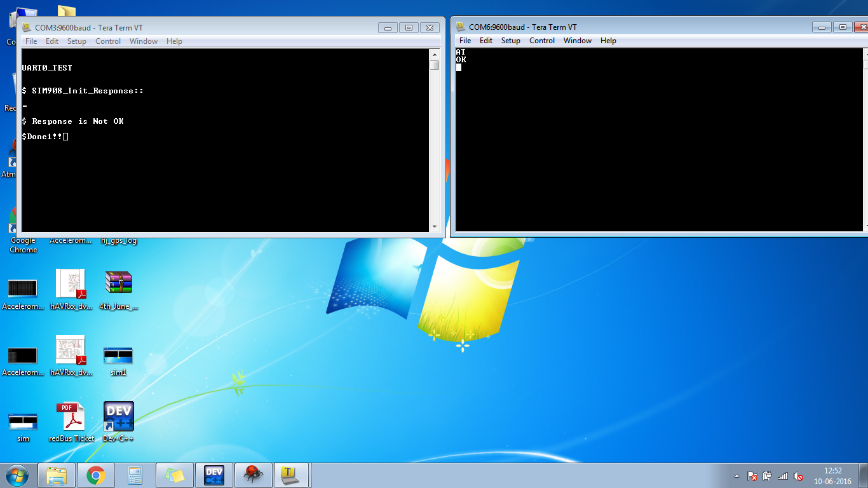
Task: Open Help menu in COM6 Tera Term window
Action: tap(608, 41)
